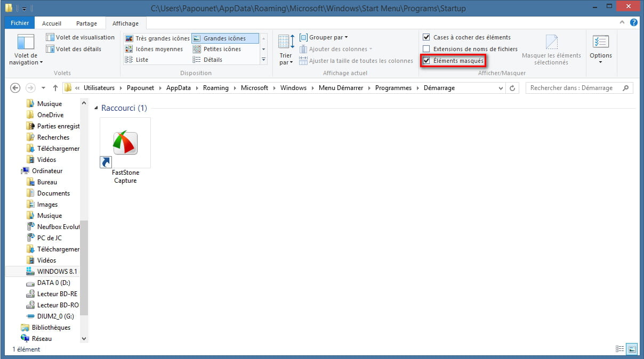Select Bibliothèques in the navigation pane
The image size is (644, 359).
pyautogui.click(x=51, y=328)
